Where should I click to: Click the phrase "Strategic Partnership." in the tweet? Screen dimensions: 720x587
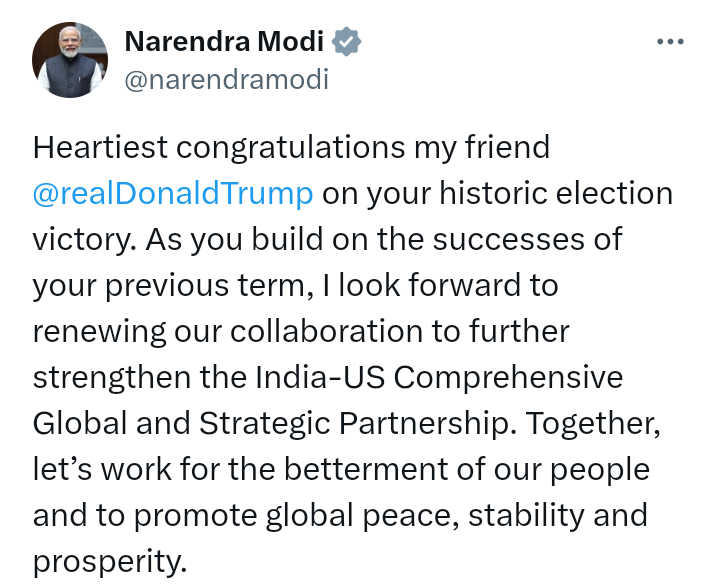(358, 423)
